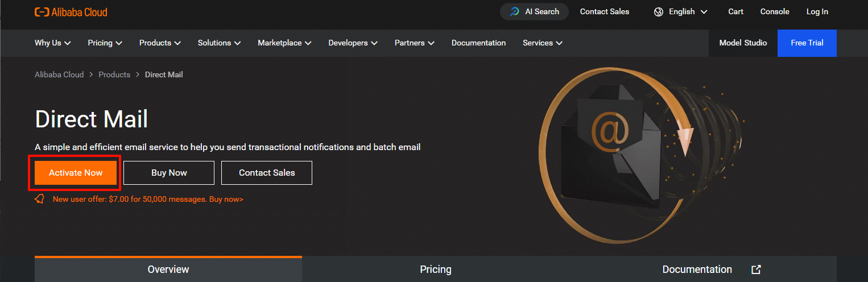Expand the Why Us menu

(52, 43)
